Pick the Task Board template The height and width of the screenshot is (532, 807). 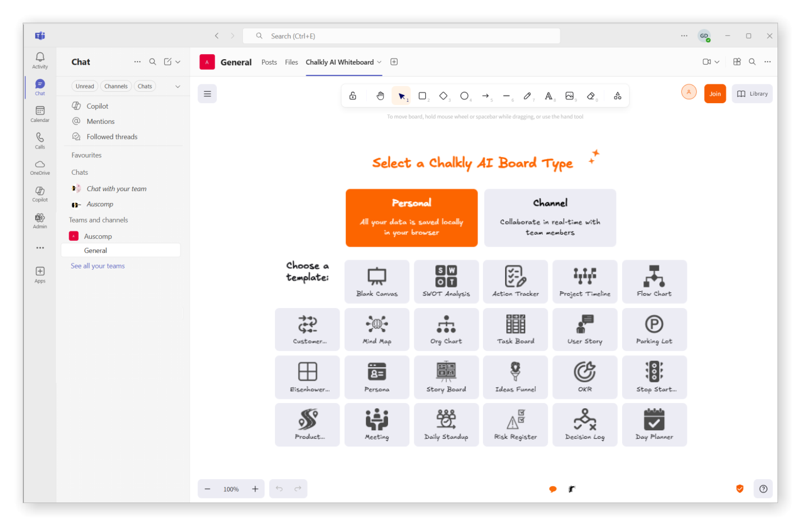point(516,330)
